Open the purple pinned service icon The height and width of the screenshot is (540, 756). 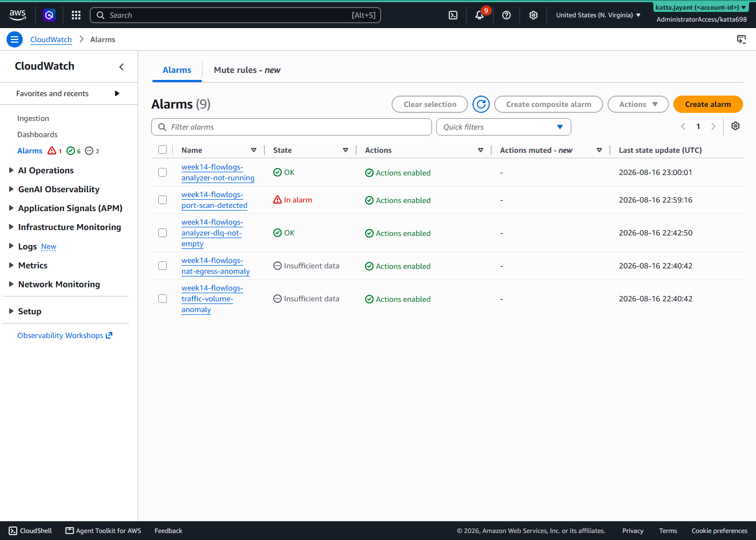[49, 15]
